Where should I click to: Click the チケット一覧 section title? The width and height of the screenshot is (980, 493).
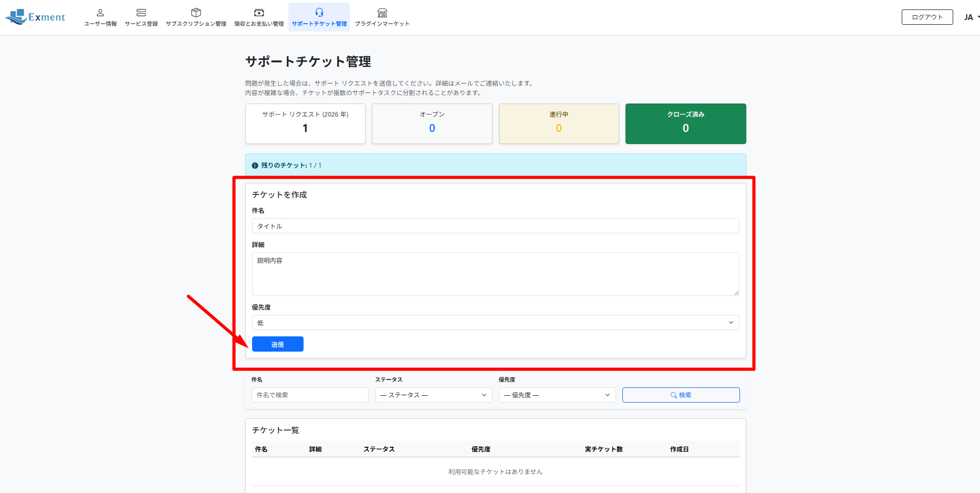pyautogui.click(x=276, y=430)
